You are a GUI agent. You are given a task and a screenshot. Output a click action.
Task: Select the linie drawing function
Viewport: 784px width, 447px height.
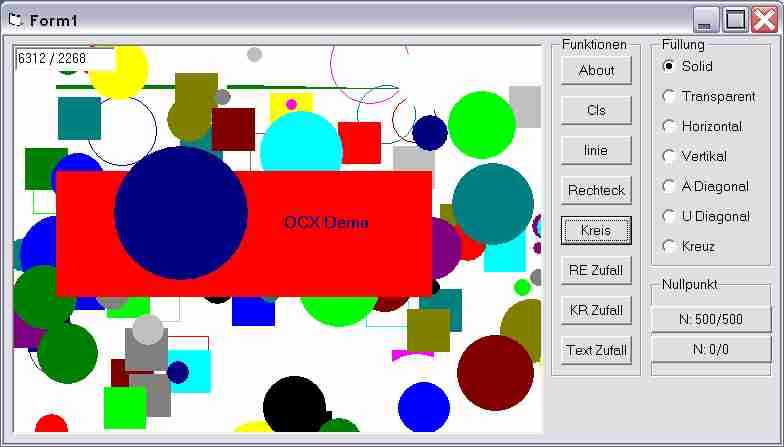point(596,150)
